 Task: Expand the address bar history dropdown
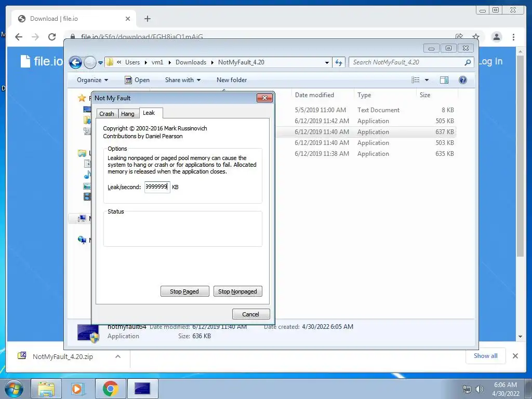[x=327, y=62]
